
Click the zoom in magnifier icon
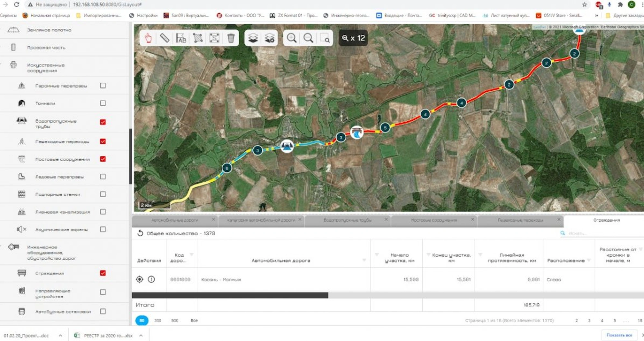(292, 38)
